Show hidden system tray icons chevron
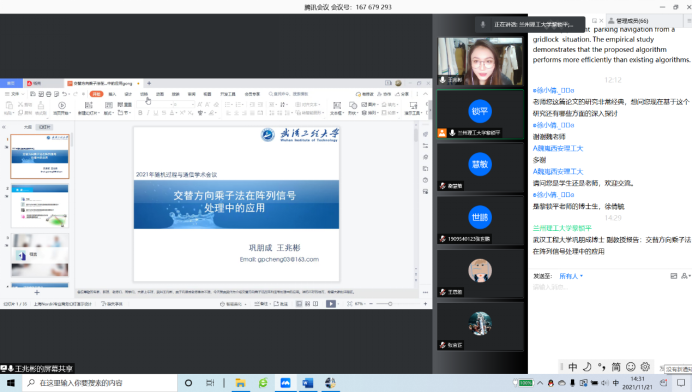 point(540,383)
